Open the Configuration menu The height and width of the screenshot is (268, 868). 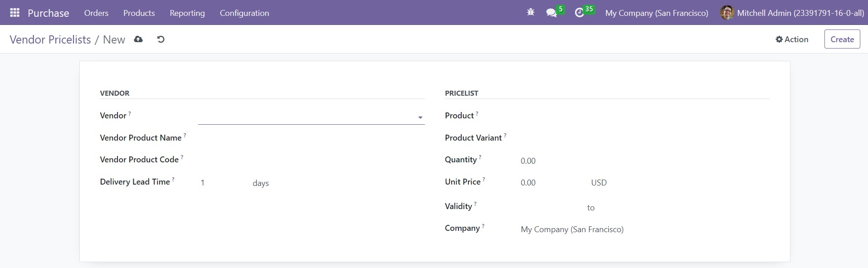[244, 13]
